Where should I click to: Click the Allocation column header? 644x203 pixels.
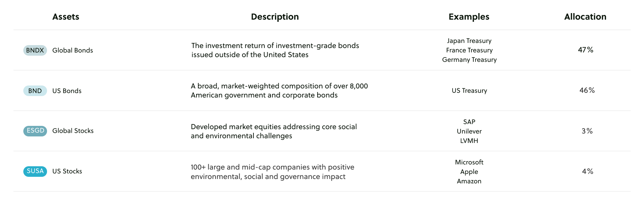pos(585,17)
